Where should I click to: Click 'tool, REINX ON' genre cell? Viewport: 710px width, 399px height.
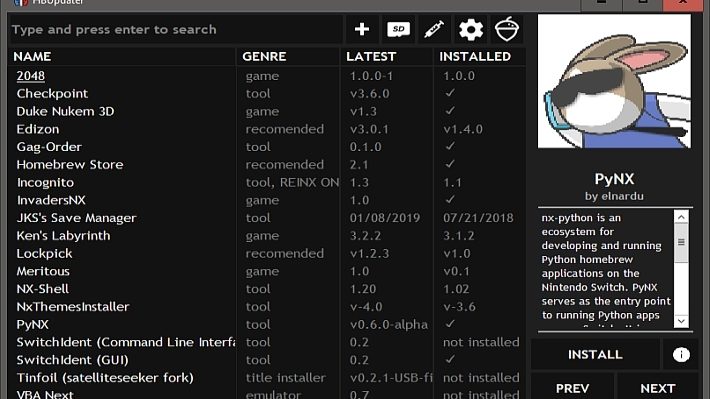coord(292,182)
